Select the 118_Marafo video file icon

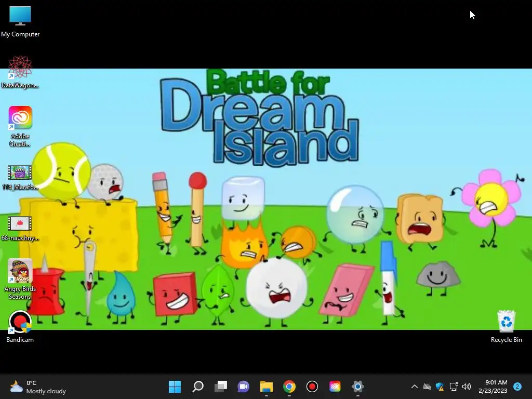pos(20,178)
